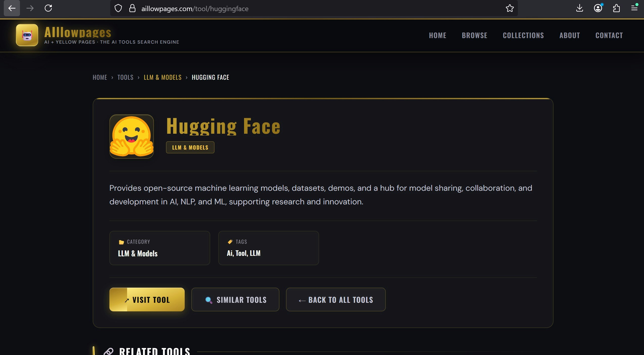Click the HOME breadcrumb link
This screenshot has height=355, width=644.
click(x=100, y=77)
